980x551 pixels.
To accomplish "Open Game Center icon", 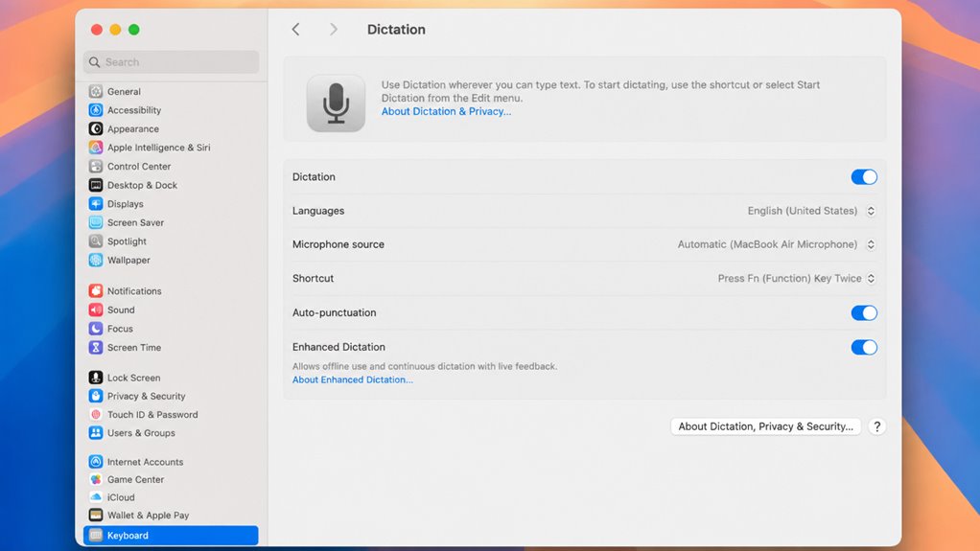I will [96, 479].
